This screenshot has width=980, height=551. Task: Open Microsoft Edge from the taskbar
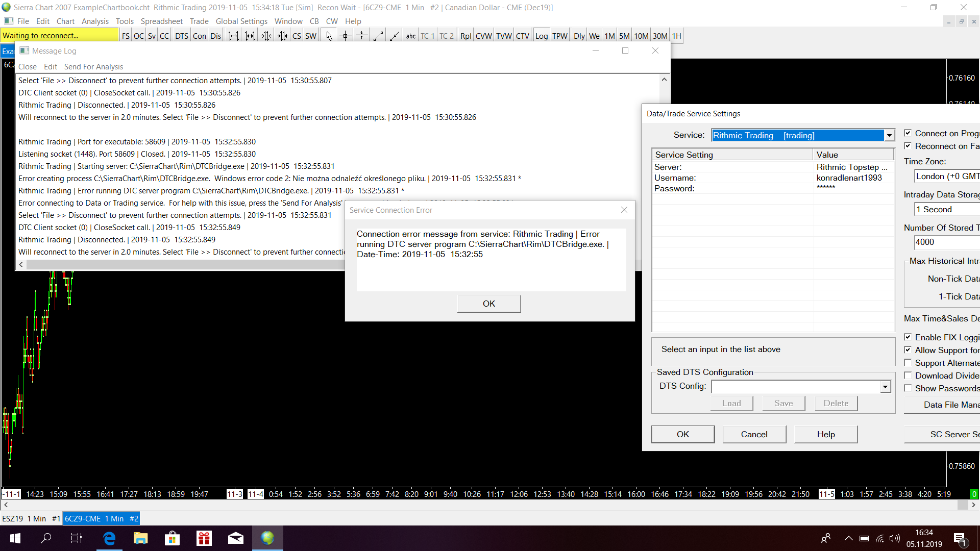[109, 538]
